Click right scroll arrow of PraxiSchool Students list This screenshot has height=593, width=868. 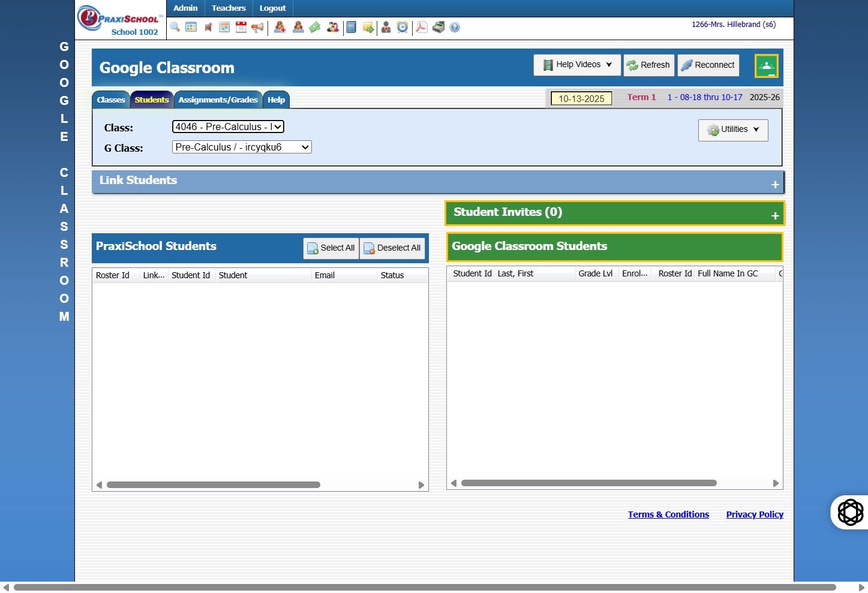(421, 484)
